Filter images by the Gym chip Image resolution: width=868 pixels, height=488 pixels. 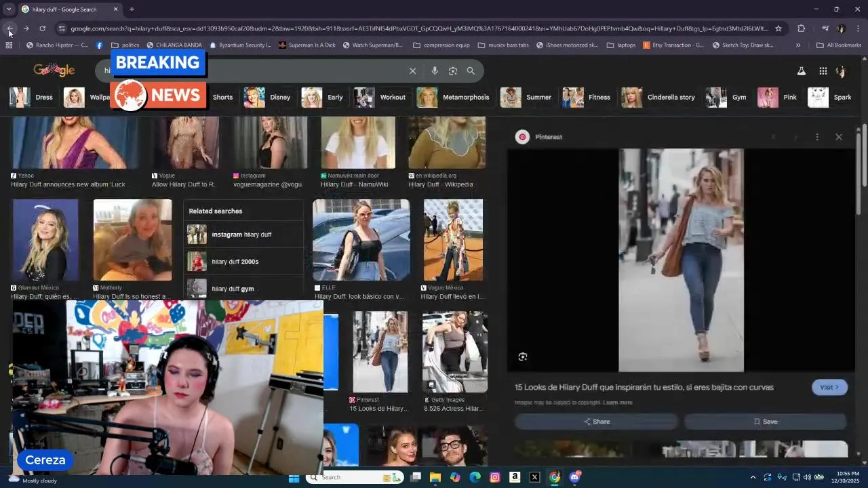point(726,97)
